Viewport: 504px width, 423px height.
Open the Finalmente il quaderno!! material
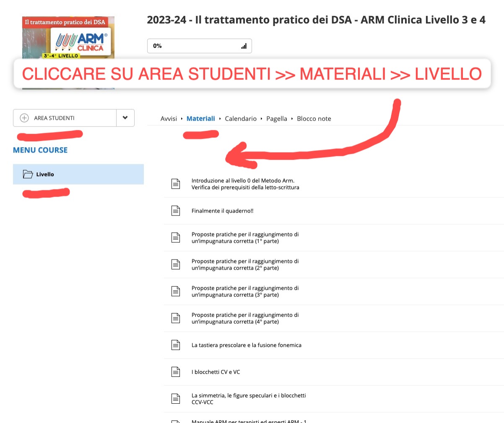(222, 211)
